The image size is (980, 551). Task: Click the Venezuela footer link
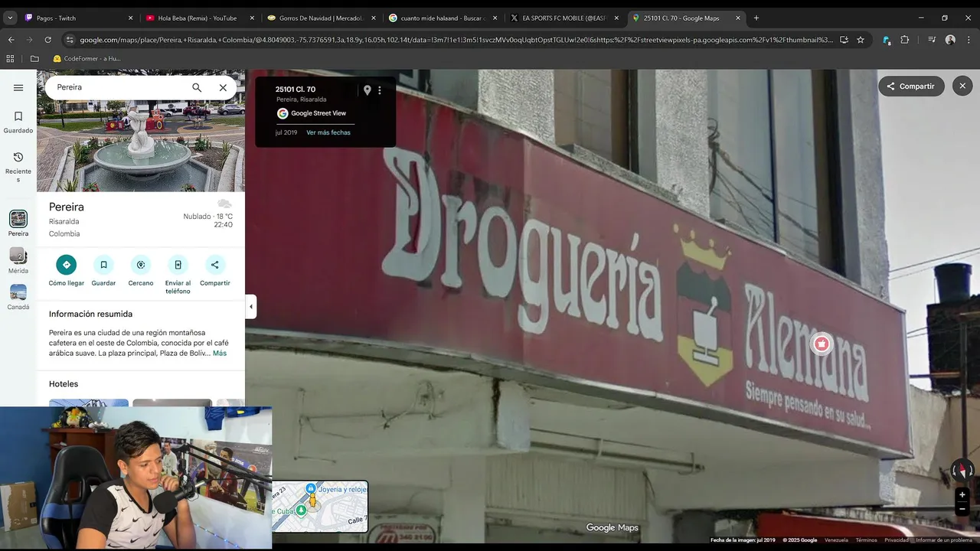836,540
